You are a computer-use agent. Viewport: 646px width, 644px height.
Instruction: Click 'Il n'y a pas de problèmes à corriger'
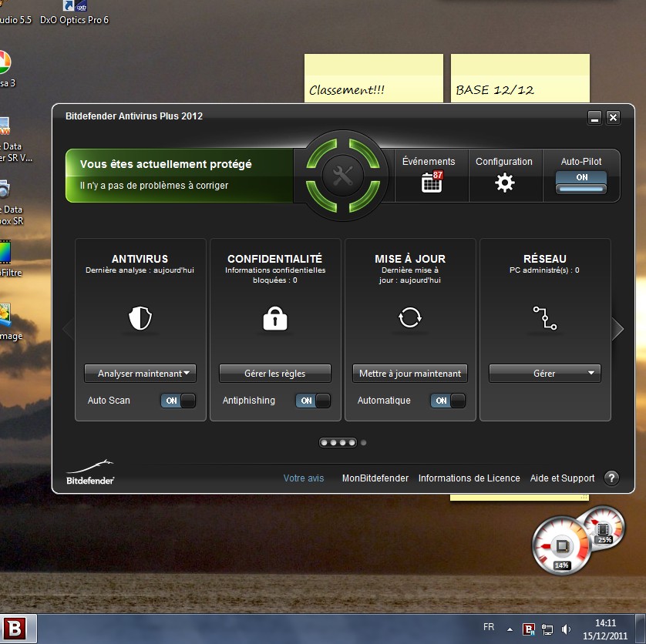point(154,186)
